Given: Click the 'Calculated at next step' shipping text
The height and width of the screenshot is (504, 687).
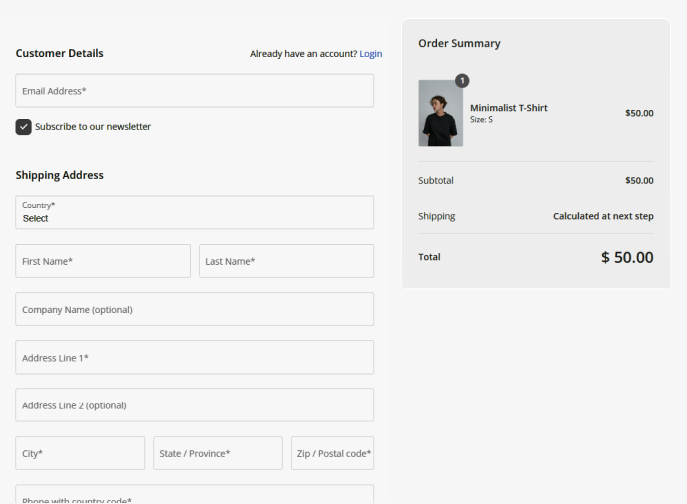Looking at the screenshot, I should tap(603, 216).
